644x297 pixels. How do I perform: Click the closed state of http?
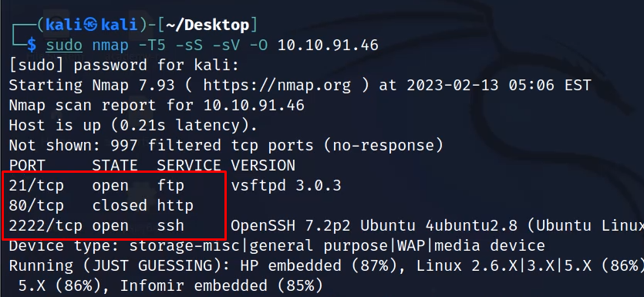click(120, 206)
